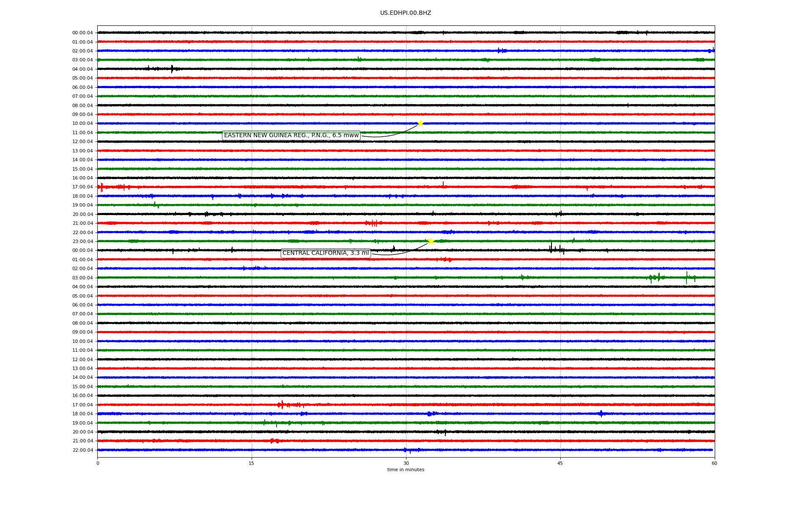The image size is (812, 508).
Task: Click the last 22:00:04 row label at bottom
Action: tap(82, 450)
